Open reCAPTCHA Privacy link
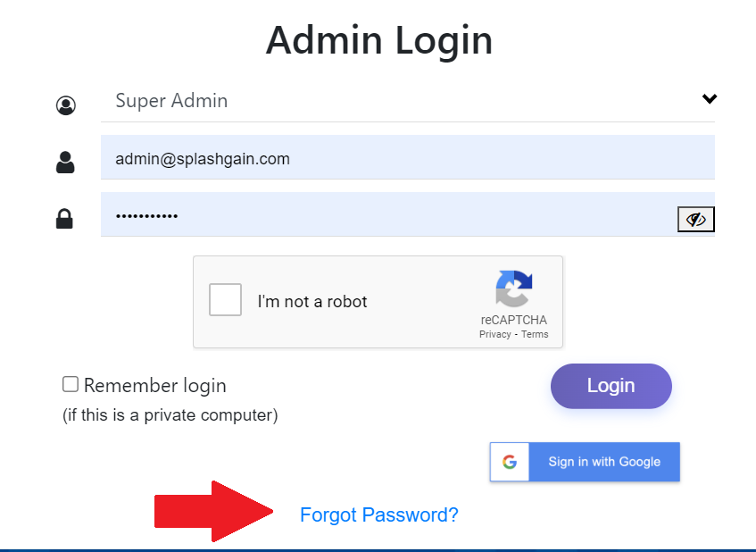 click(494, 334)
